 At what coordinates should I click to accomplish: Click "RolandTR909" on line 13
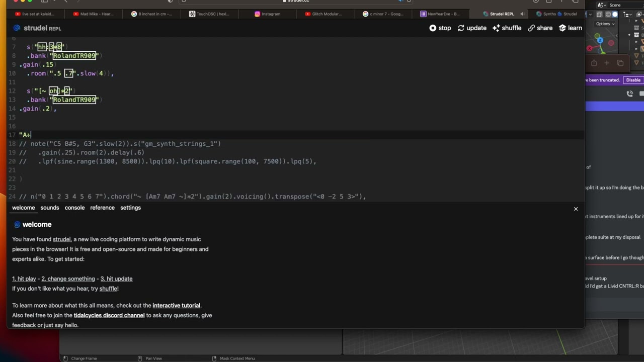74,100
